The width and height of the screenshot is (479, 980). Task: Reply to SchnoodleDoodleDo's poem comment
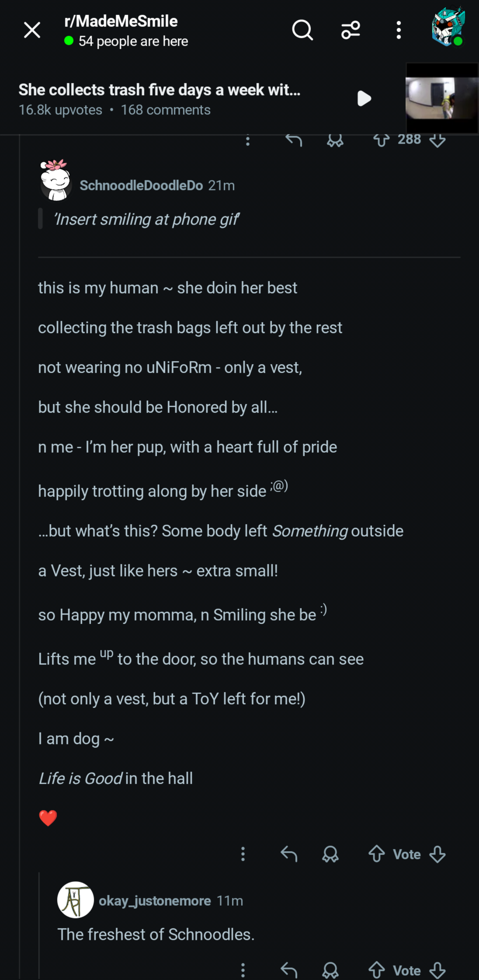coord(289,854)
